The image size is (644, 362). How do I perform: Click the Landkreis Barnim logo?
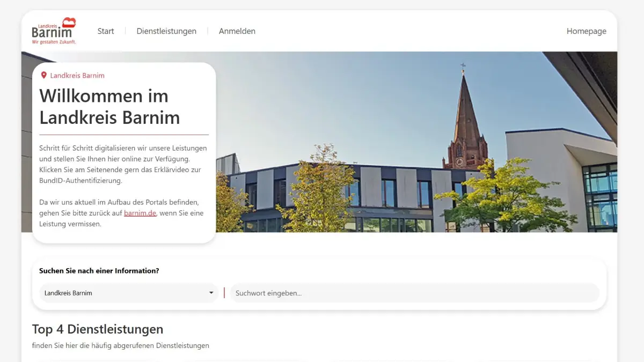(x=53, y=31)
